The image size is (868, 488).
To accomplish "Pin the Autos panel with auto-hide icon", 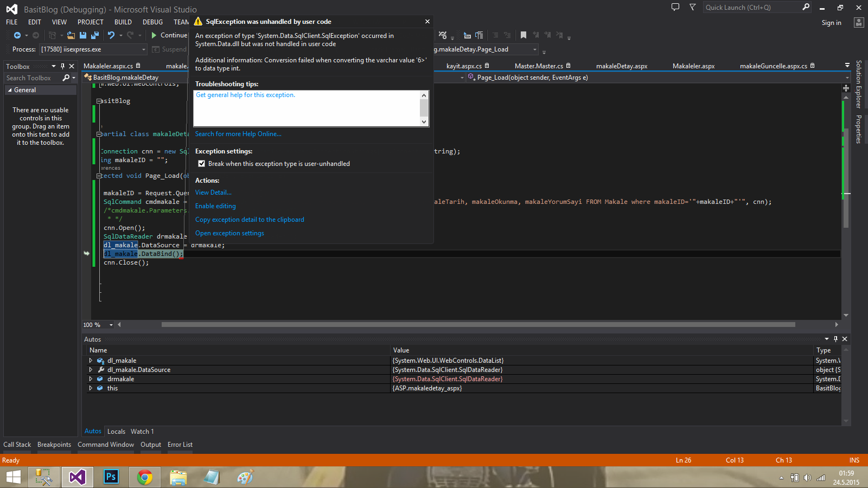I will point(835,339).
